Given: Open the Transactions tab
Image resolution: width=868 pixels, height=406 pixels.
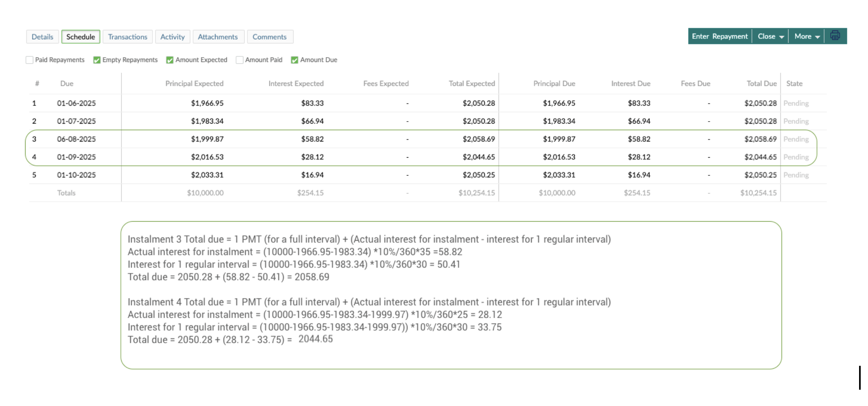Looking at the screenshot, I should tap(127, 37).
